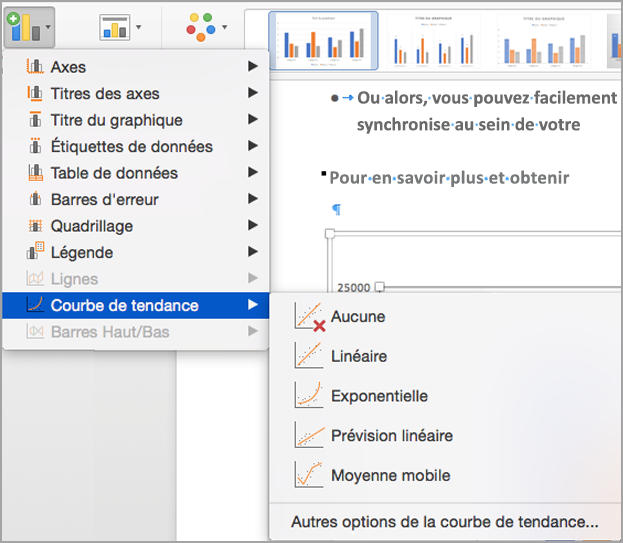The image size is (623, 543).
Task: Click the text 'synchronise au sein de votre'
Action: tap(468, 125)
